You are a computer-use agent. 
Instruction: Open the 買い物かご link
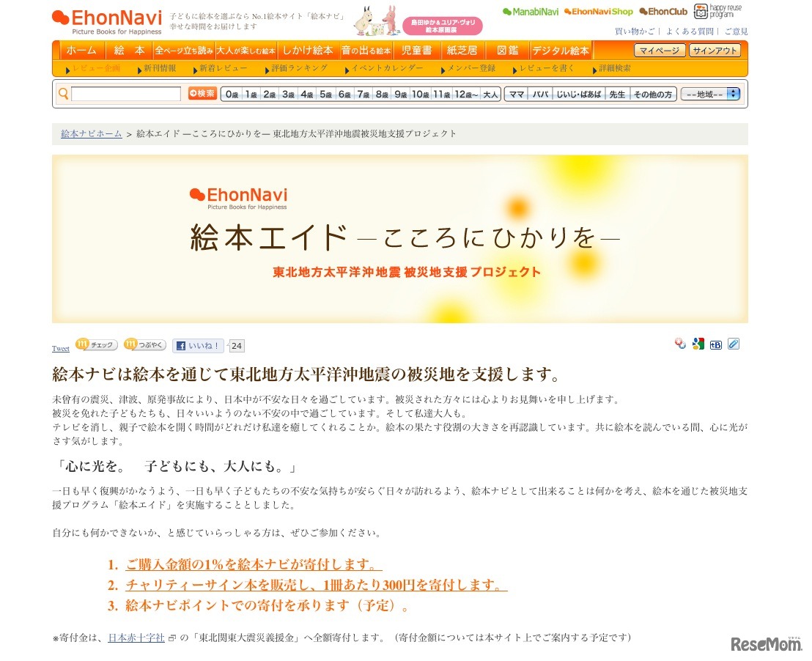(635, 32)
